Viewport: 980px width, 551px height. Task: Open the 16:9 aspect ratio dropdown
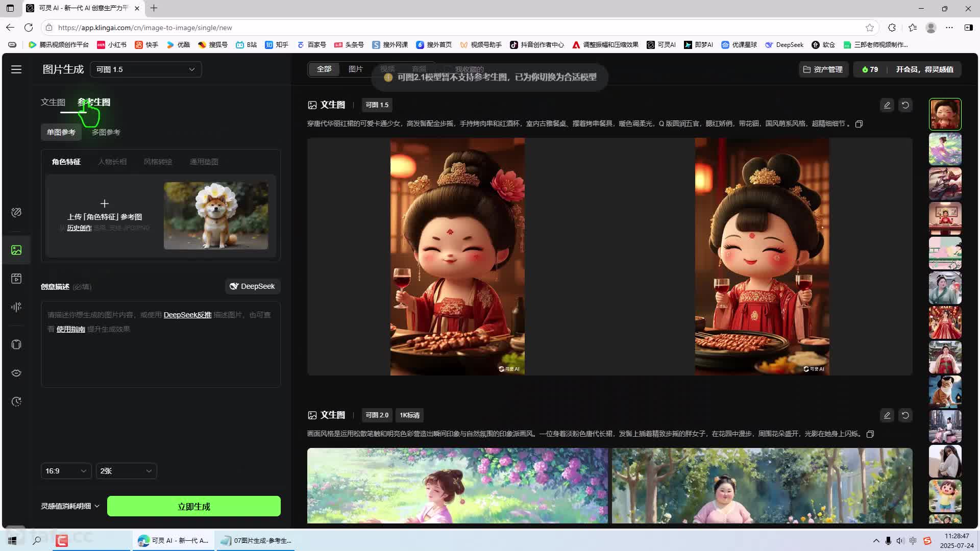click(66, 471)
